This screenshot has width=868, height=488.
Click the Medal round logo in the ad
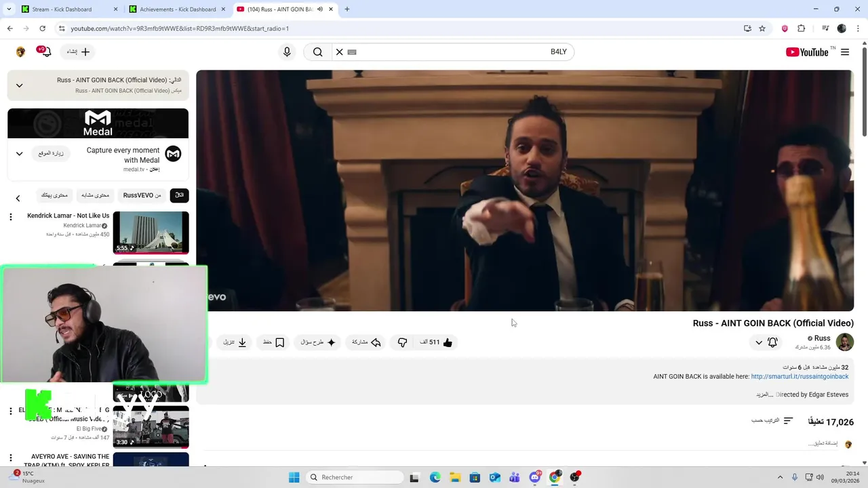(x=174, y=154)
